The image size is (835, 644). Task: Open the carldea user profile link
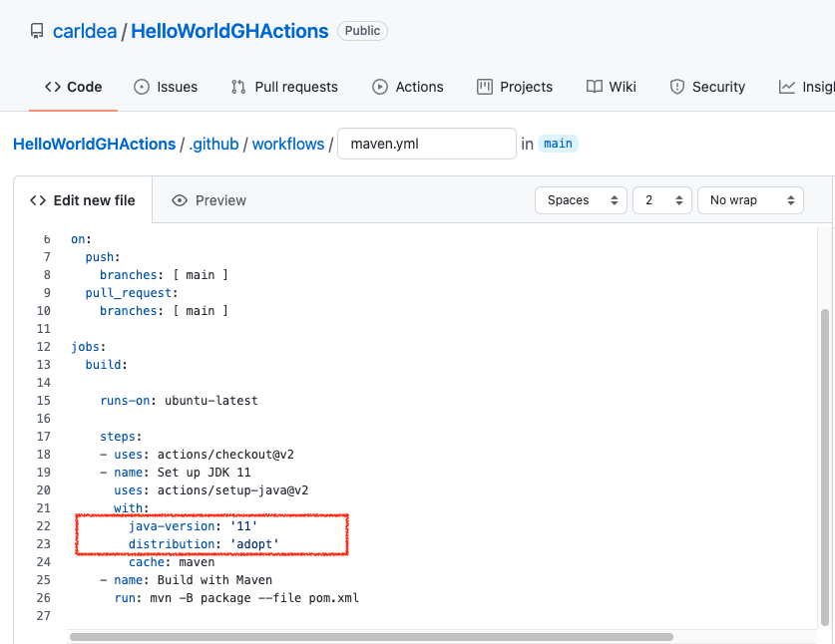(x=85, y=31)
